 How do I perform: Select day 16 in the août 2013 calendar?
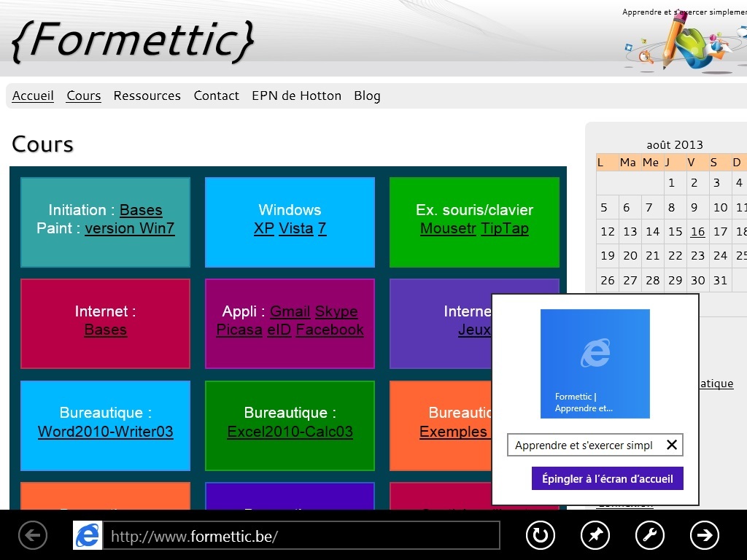[x=697, y=232]
